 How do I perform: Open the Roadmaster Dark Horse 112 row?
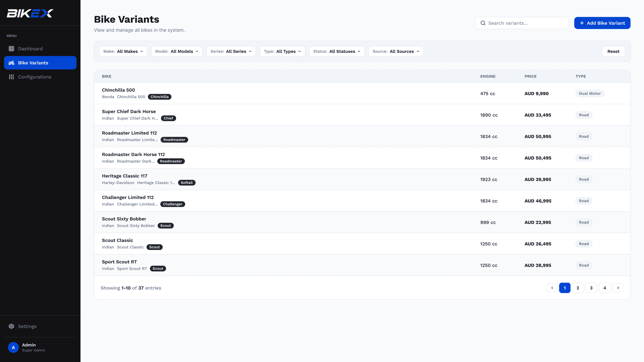362,158
